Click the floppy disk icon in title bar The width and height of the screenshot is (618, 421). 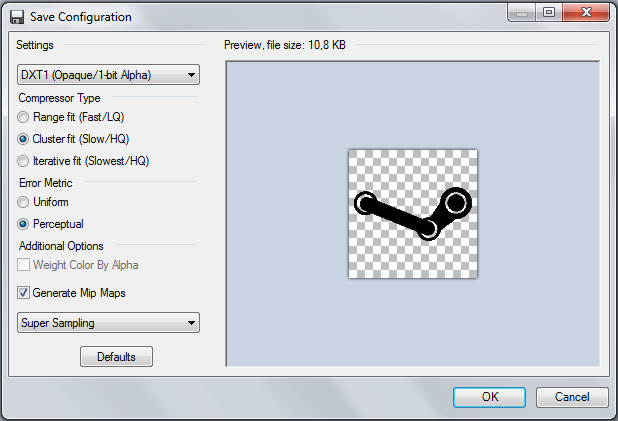[x=17, y=17]
